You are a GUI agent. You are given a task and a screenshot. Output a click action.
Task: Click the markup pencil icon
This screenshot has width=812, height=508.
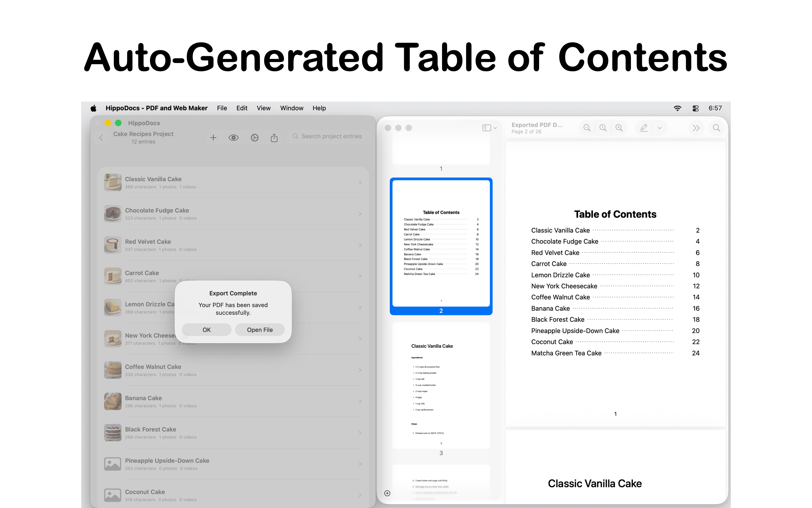pos(644,128)
